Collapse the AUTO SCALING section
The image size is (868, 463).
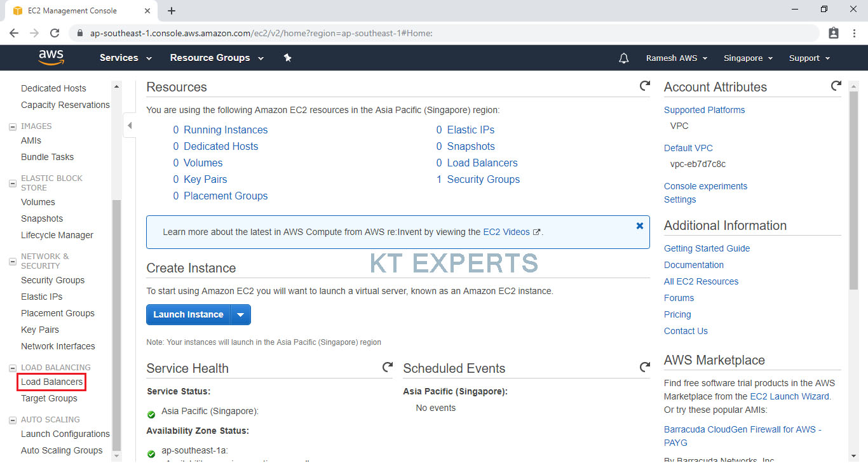(13, 420)
